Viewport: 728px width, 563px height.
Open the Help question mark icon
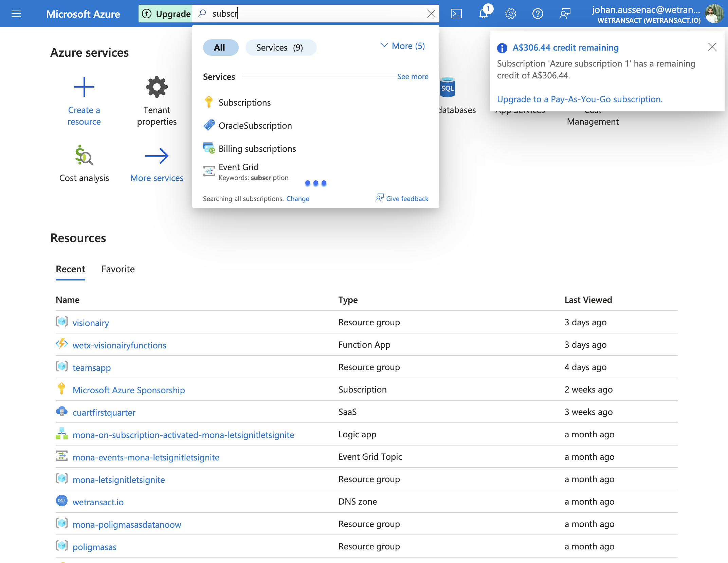(538, 14)
